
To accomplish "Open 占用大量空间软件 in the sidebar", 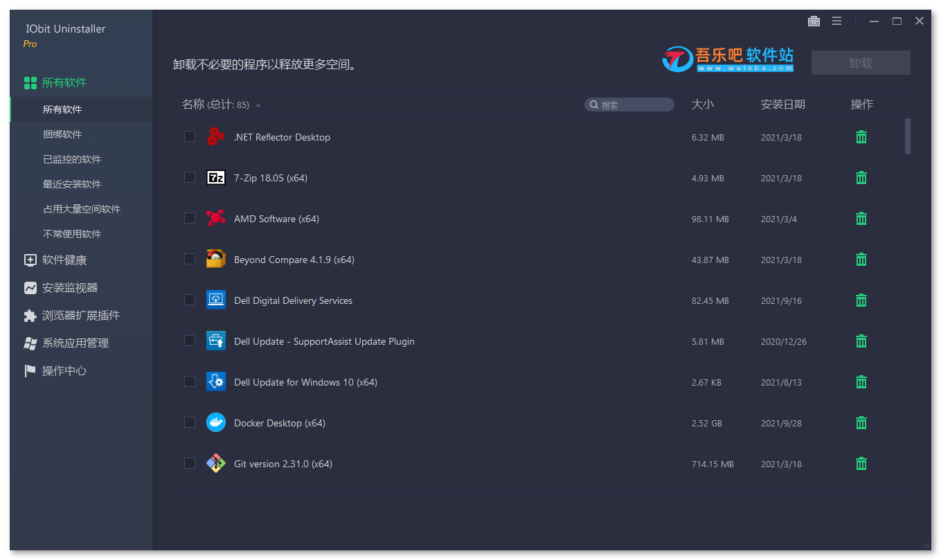I will point(81,209).
